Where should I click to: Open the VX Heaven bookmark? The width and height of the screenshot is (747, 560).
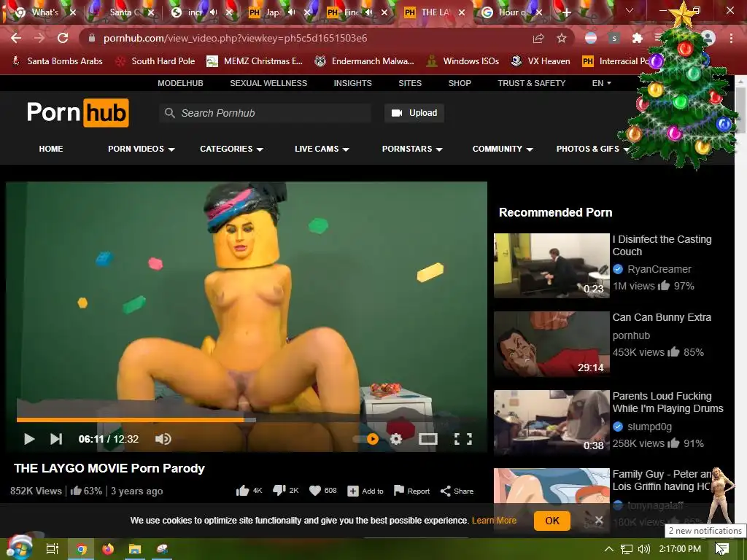[541, 61]
